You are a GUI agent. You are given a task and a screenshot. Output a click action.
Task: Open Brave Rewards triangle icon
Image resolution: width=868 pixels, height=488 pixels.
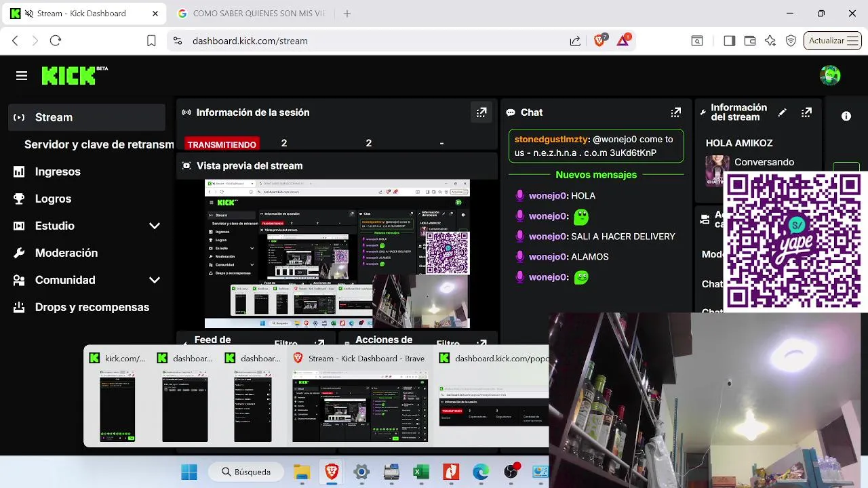click(x=623, y=41)
